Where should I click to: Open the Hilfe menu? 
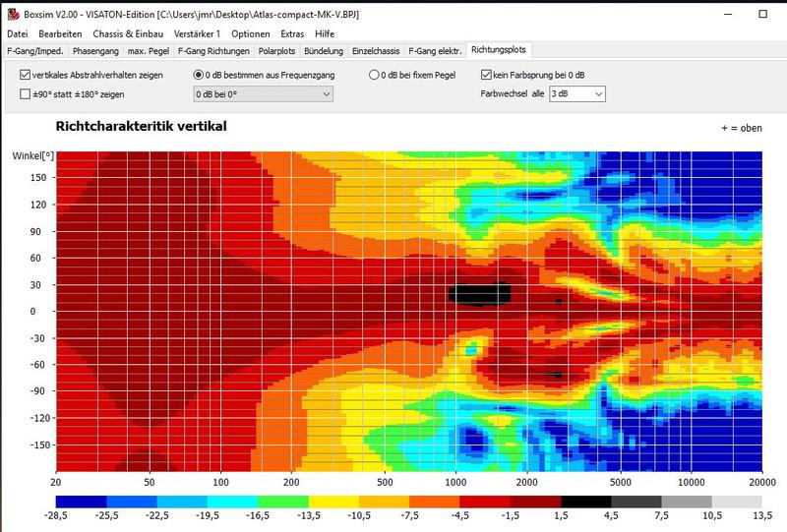[325, 33]
